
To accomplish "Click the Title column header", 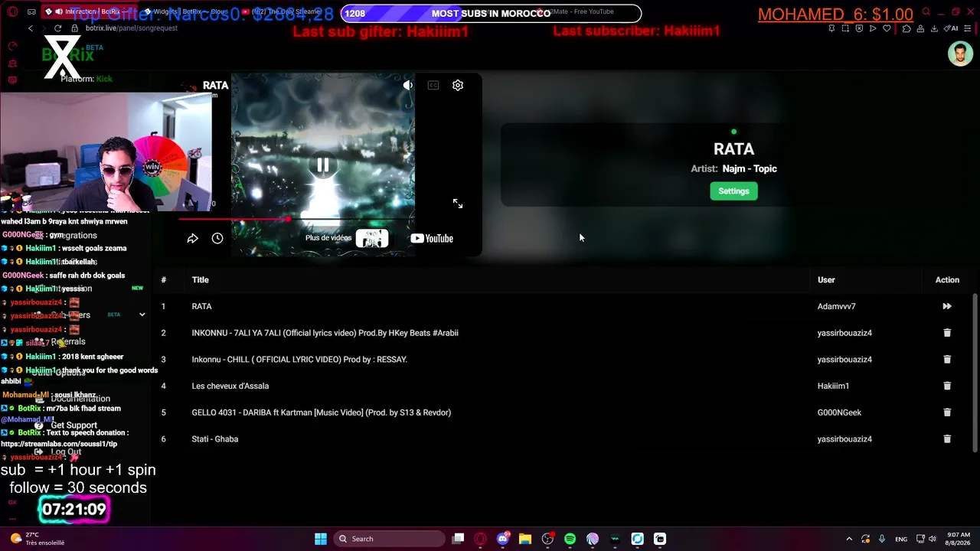I will (x=200, y=280).
